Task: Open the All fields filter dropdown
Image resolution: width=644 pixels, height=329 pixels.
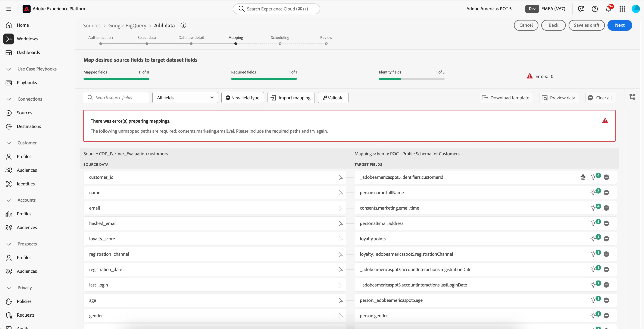Action: click(x=185, y=98)
